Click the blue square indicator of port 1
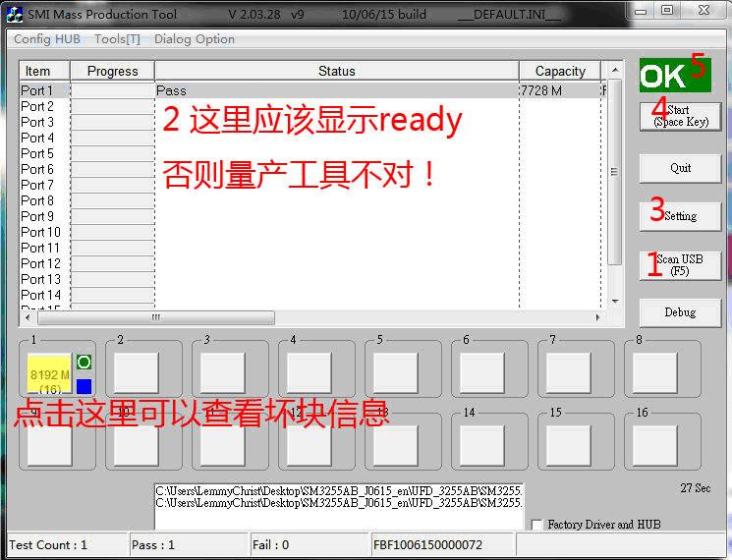 tap(84, 386)
